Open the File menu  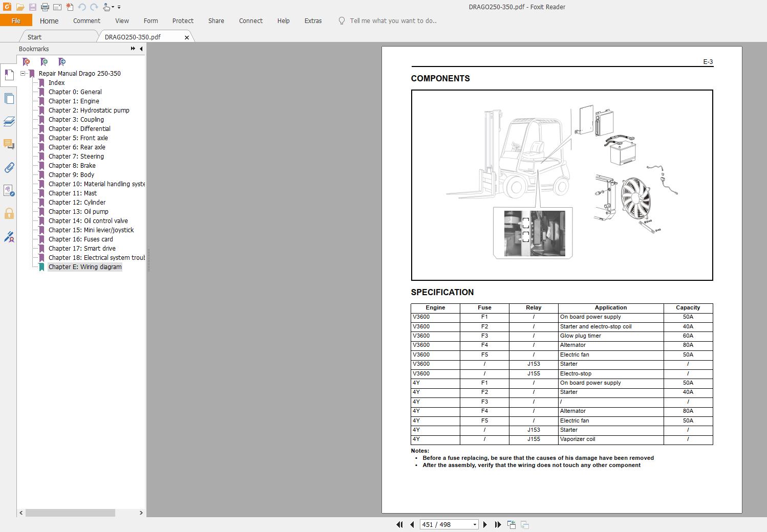[16, 21]
